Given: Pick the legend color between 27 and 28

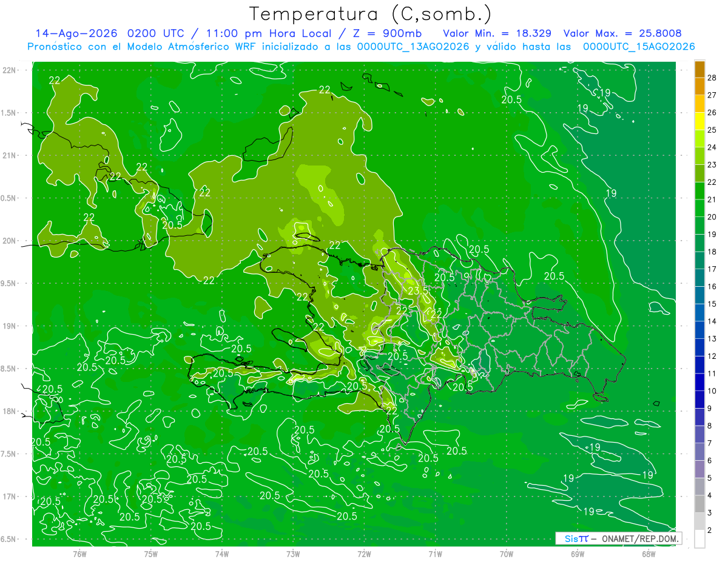Looking at the screenshot, I should (699, 86).
